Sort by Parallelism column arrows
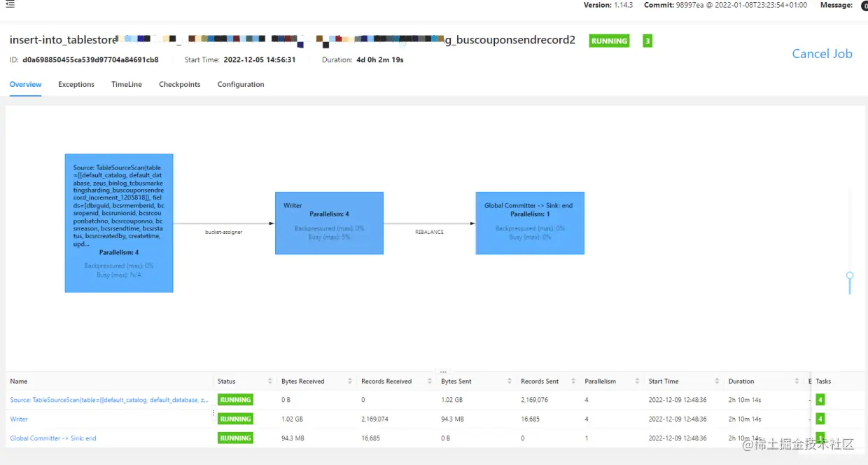The width and height of the screenshot is (868, 465). (637, 381)
